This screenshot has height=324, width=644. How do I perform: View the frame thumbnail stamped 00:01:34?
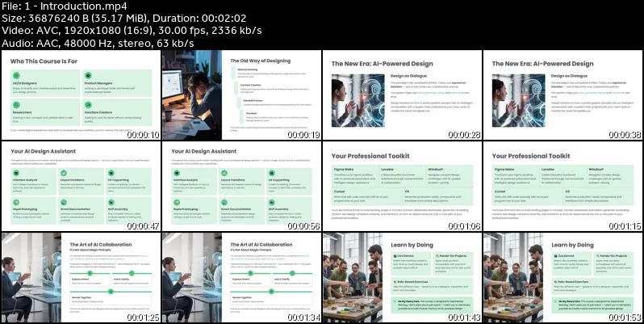point(241,277)
